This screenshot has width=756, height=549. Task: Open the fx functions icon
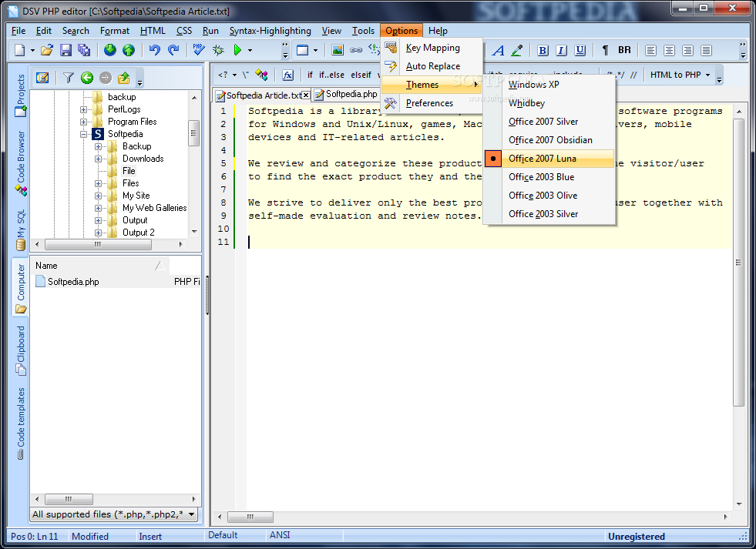coord(288,75)
